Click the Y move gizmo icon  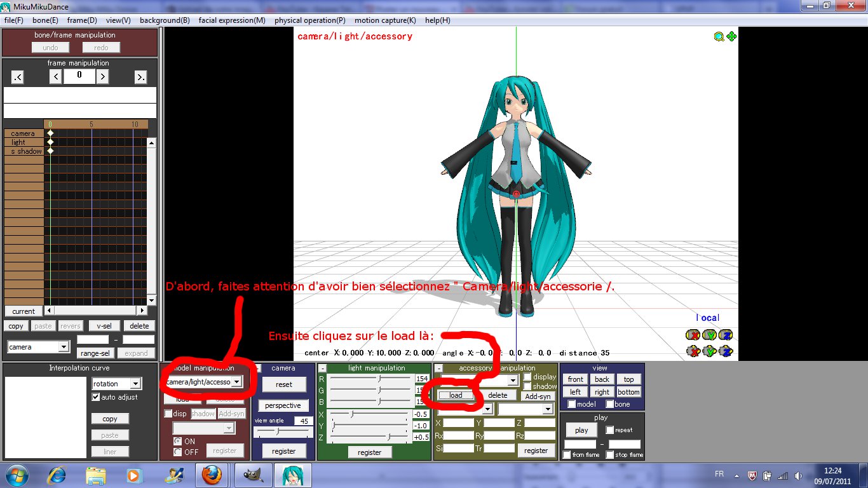(x=710, y=351)
